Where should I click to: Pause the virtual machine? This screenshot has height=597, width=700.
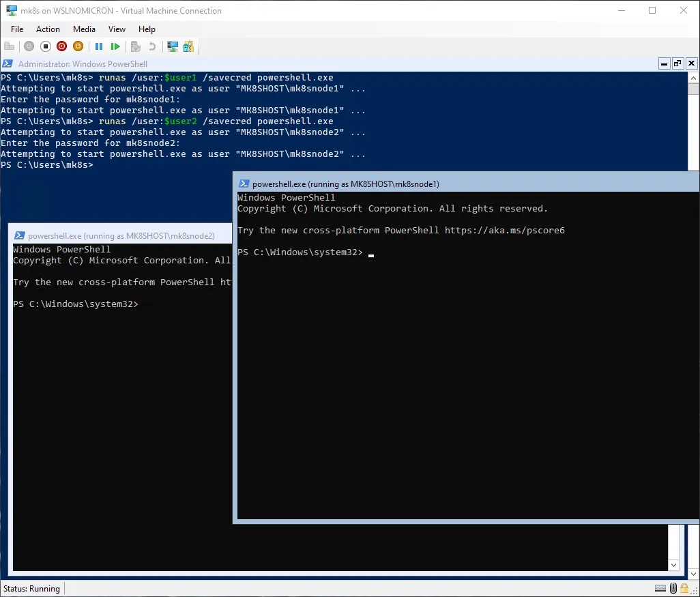coord(99,46)
